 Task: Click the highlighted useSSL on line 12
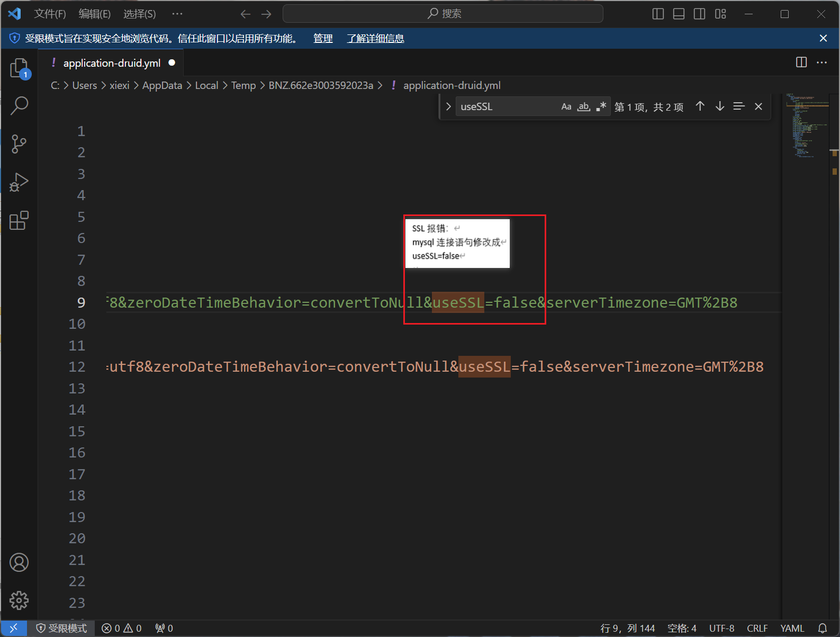point(484,366)
